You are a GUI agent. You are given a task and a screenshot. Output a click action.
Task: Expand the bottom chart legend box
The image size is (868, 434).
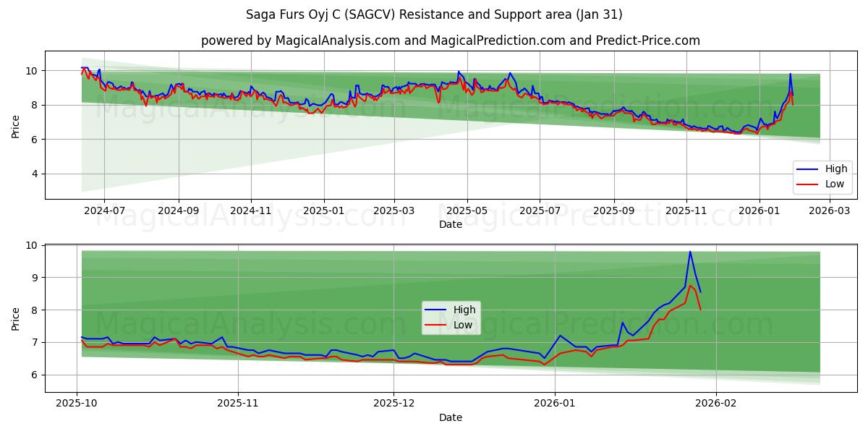click(x=453, y=317)
